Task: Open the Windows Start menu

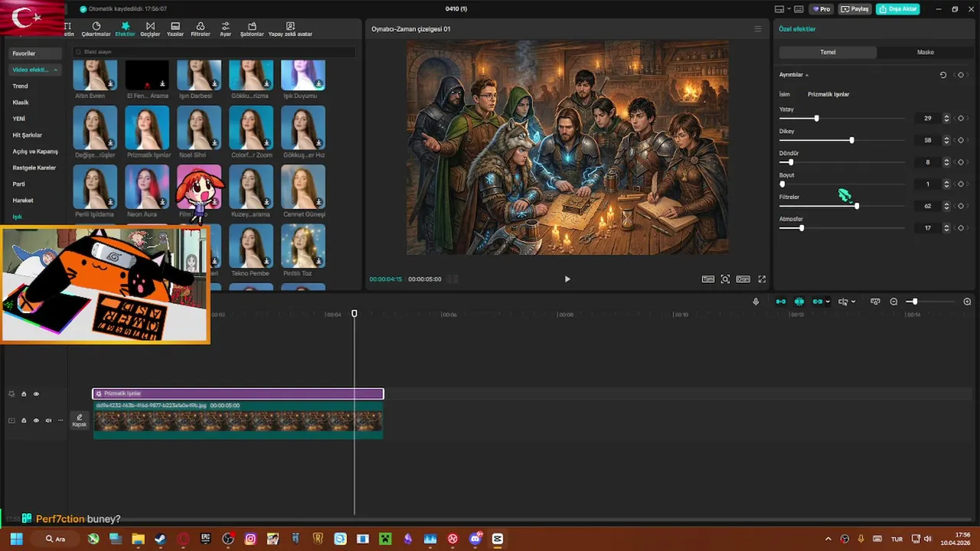Action: click(x=16, y=539)
